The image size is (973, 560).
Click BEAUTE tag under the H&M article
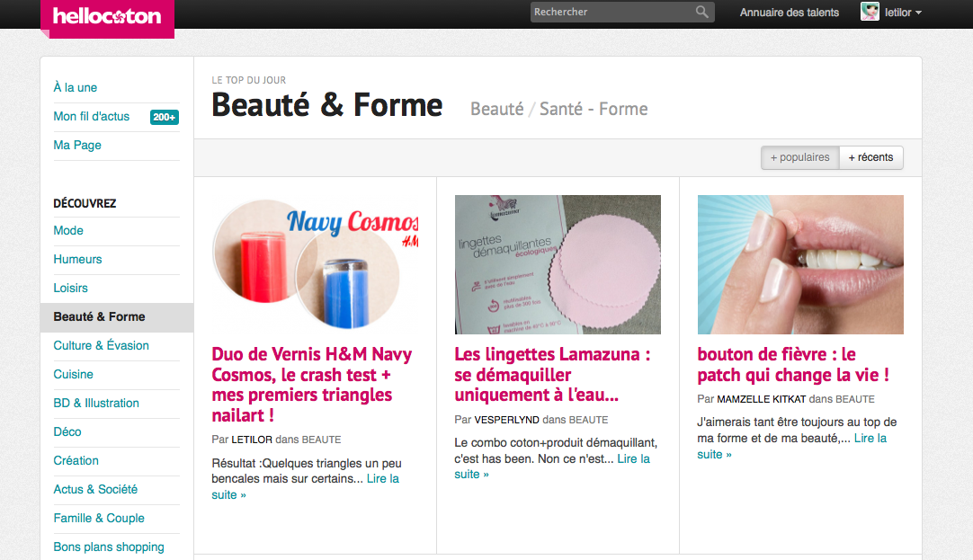point(321,440)
